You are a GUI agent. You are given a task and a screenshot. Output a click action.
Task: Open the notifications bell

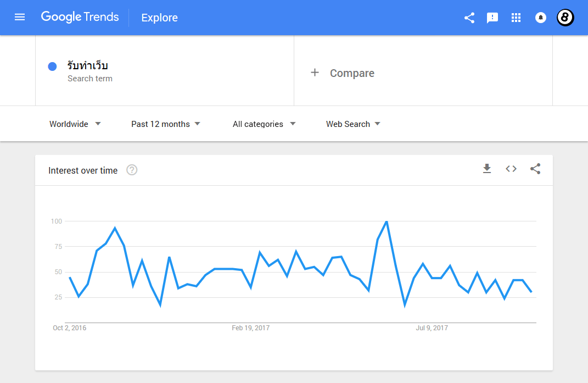(x=541, y=18)
